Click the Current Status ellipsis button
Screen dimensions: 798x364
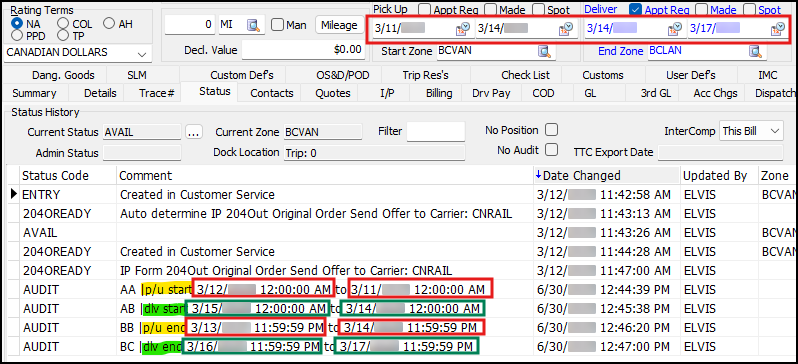pos(193,132)
